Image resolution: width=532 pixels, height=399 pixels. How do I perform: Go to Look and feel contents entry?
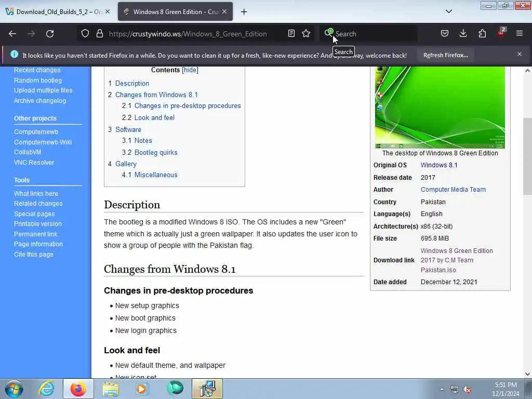pos(154,118)
